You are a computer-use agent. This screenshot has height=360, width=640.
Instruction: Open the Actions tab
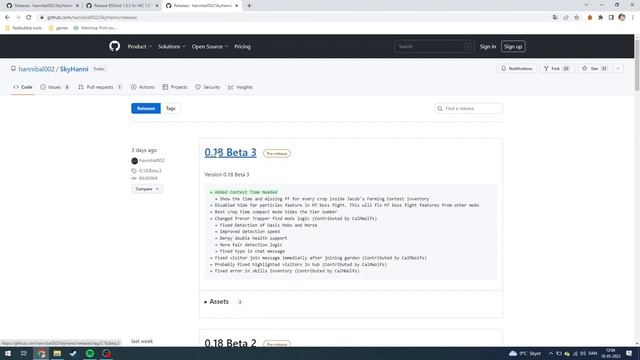coord(142,87)
